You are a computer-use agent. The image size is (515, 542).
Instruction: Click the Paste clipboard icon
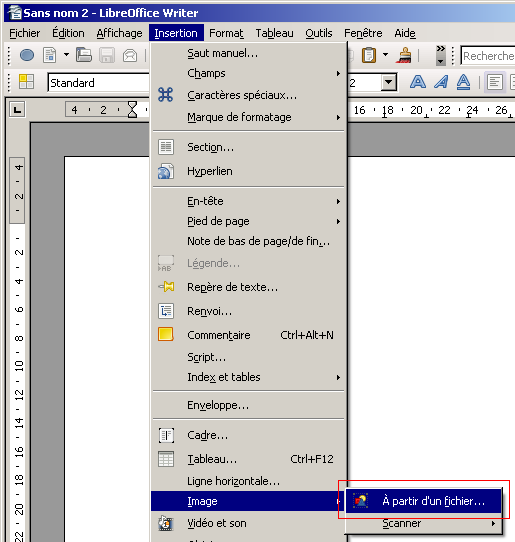click(369, 55)
